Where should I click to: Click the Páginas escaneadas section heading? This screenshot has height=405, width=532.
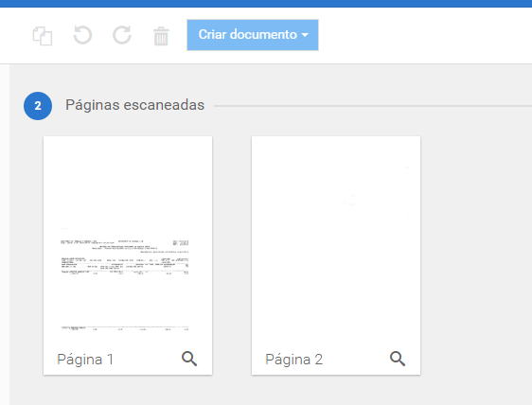point(134,105)
